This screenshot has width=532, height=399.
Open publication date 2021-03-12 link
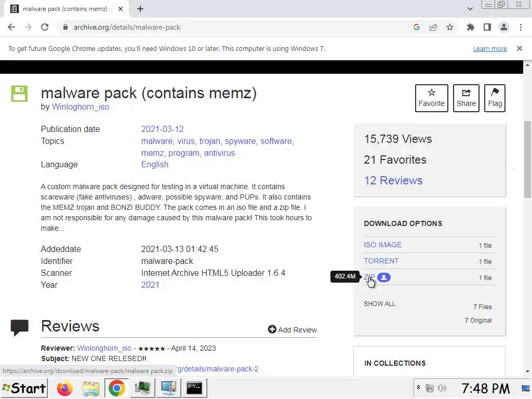(162, 129)
